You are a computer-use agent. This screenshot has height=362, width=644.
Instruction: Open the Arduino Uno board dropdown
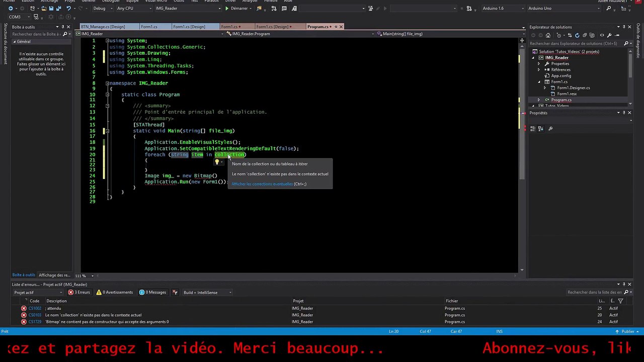pos(563,9)
